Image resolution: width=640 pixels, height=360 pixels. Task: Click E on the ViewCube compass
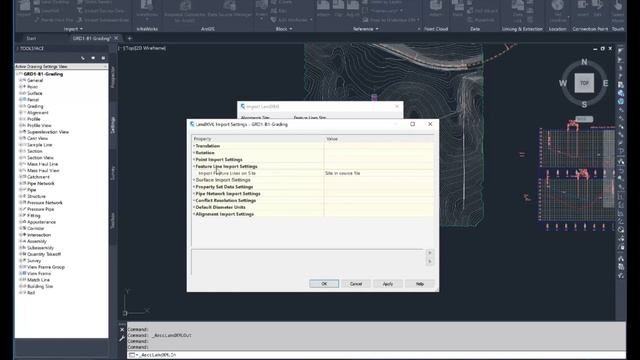pyautogui.click(x=605, y=83)
